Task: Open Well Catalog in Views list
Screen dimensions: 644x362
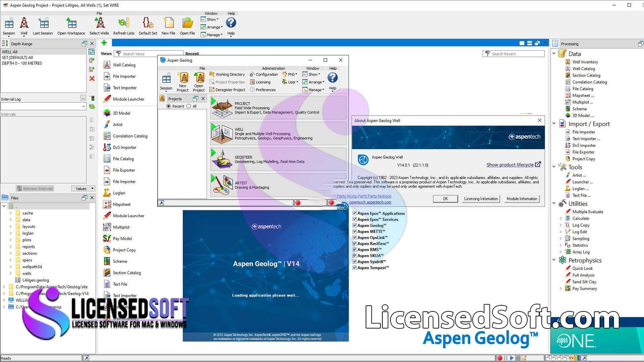Action: pyautogui.click(x=124, y=65)
